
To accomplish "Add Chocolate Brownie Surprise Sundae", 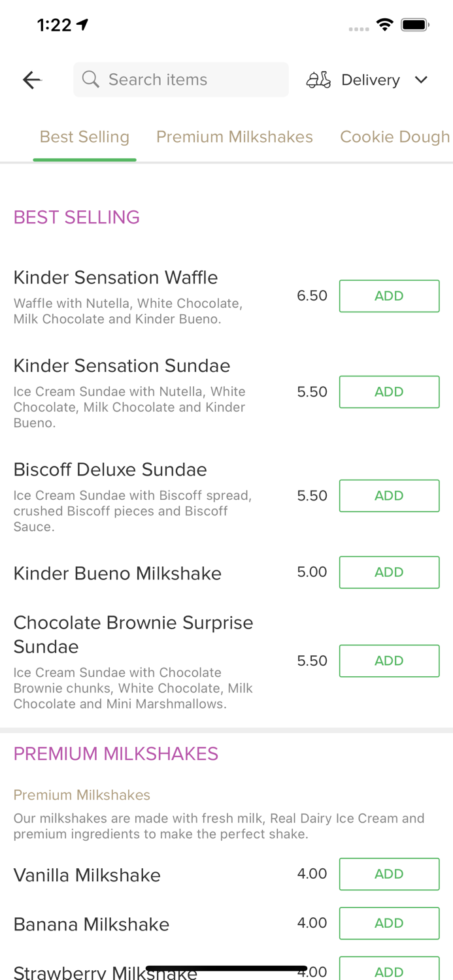I will [x=389, y=661].
